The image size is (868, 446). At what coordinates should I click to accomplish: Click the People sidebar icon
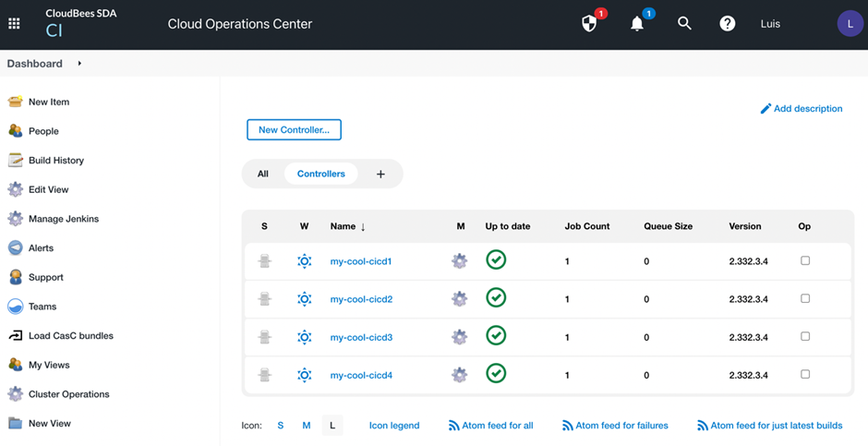point(15,131)
